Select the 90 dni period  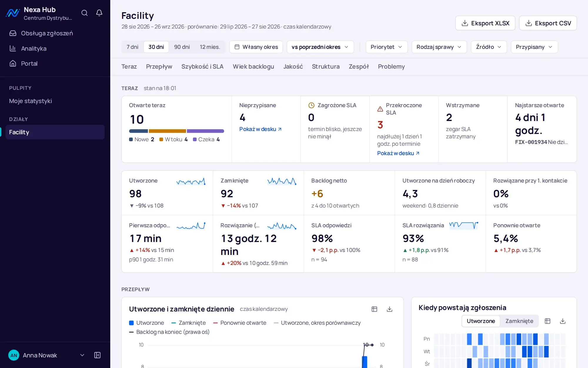[x=182, y=47]
